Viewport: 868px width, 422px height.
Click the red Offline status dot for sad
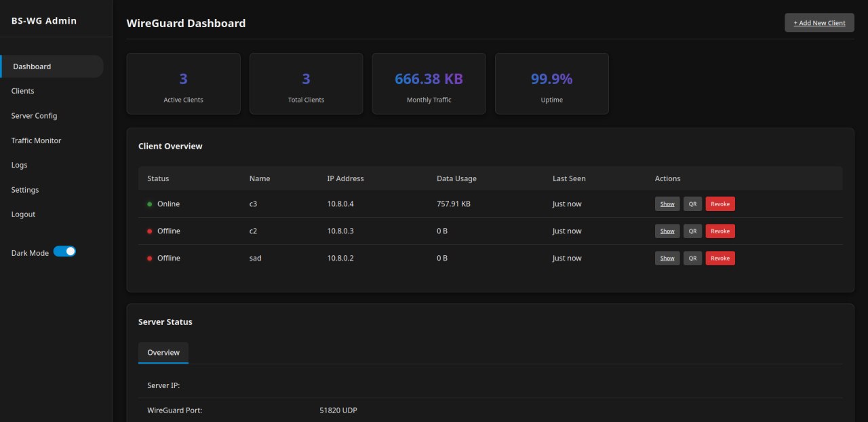pyautogui.click(x=149, y=258)
